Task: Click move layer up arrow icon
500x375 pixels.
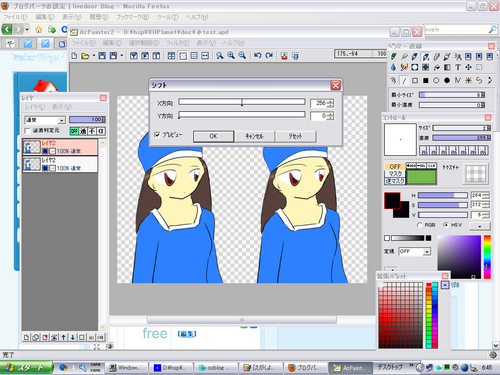Action: pos(63,337)
